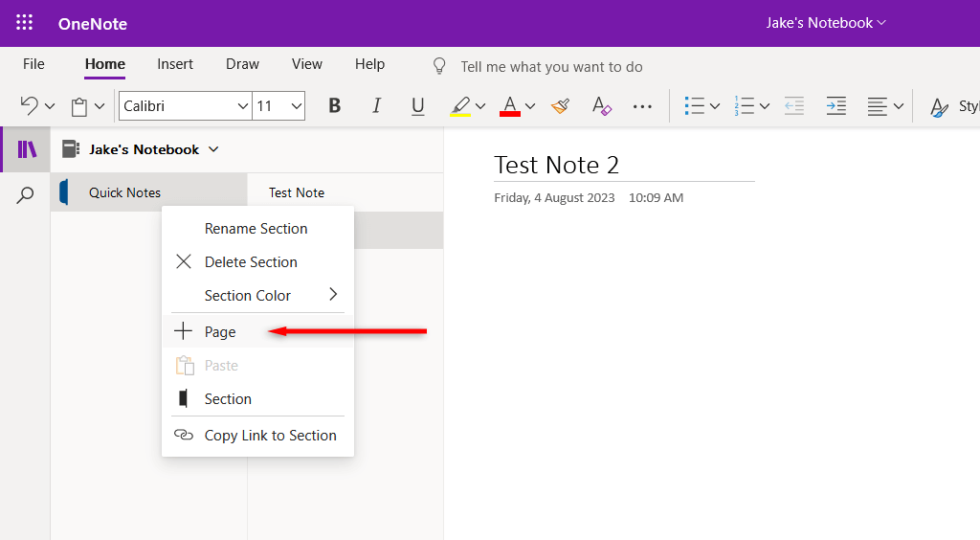Click the Decrease Indent icon
Image resolution: width=980 pixels, height=540 pixels.
pyautogui.click(x=793, y=106)
